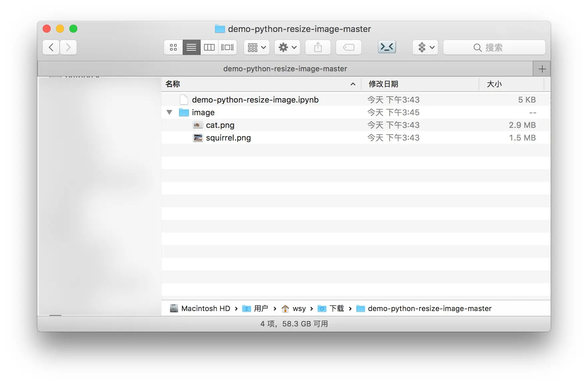Minimize window with the yellow button
This screenshot has width=588, height=385.
60,29
